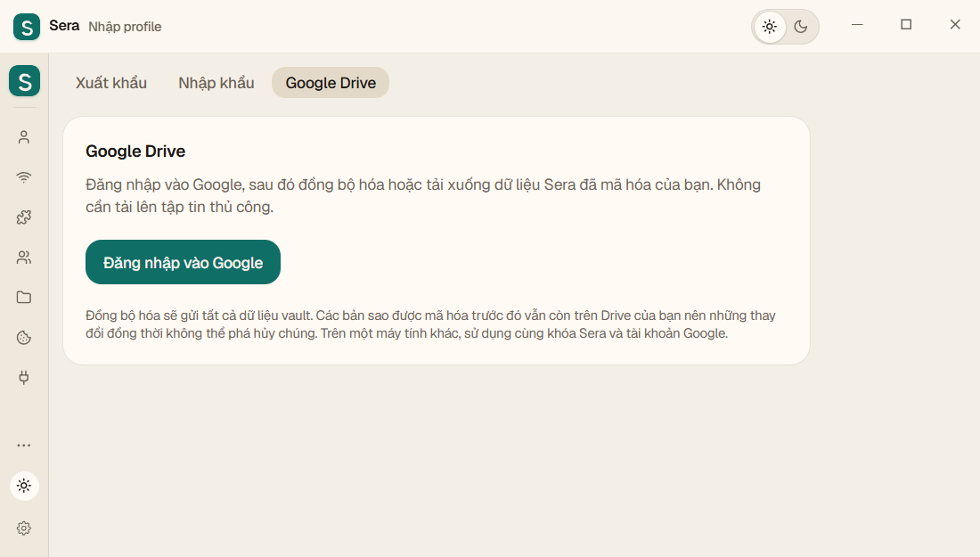Viewport: 980px width, 557px height.
Task: Open the cookie icon in the sidebar
Action: point(24,338)
